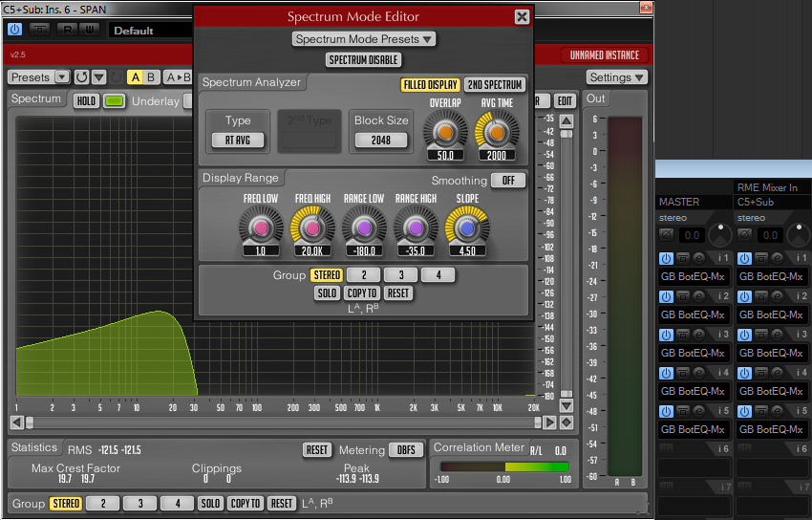Image resolution: width=812 pixels, height=520 pixels.
Task: Enable the 2nd Spectrum display
Action: (x=494, y=85)
